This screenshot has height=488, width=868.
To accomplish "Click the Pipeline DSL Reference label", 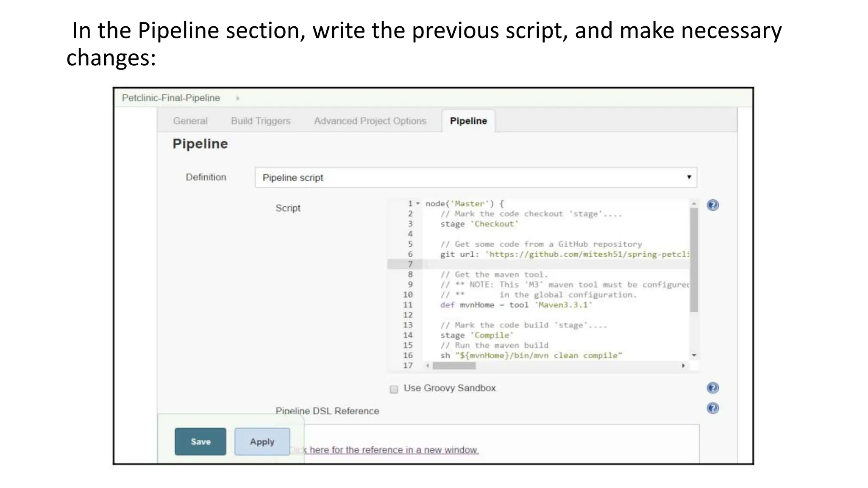I will point(327,411).
